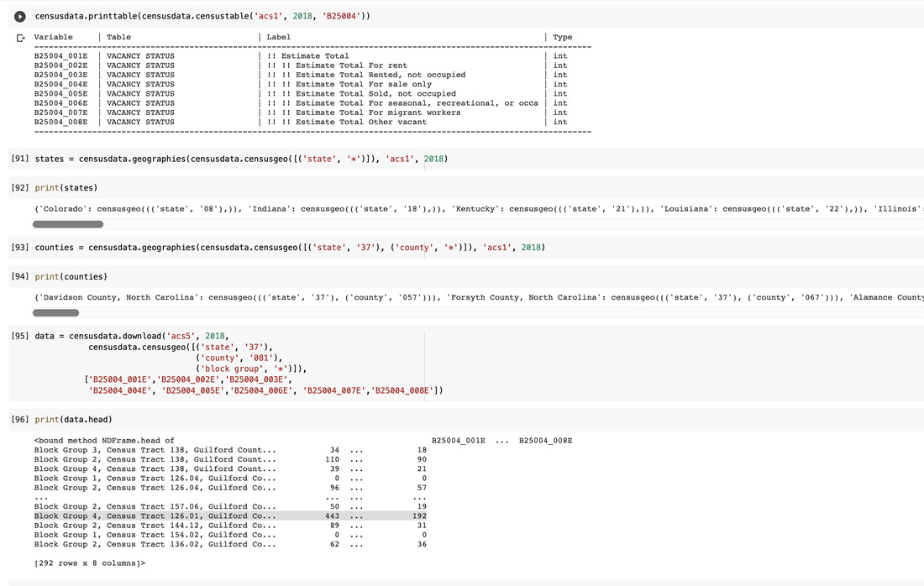924x586 pixels.
Task: Select cell 92 print(states)
Action: [x=465, y=188]
